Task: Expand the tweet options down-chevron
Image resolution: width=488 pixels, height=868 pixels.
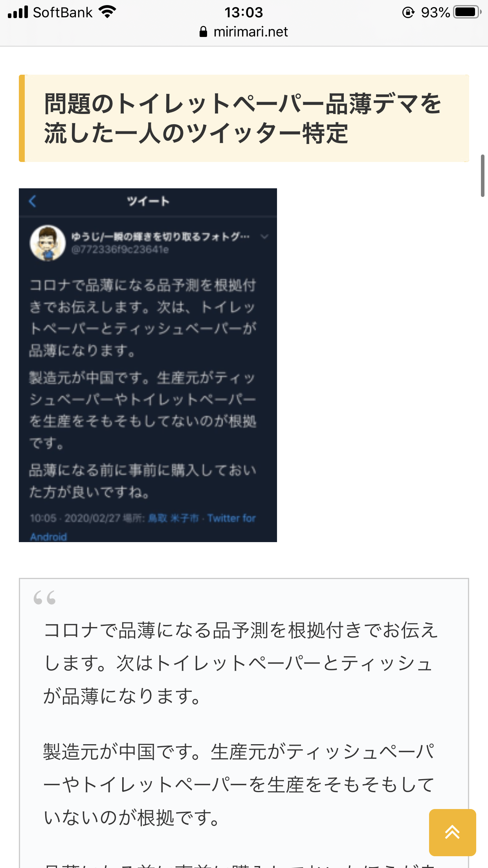Action: tap(264, 237)
